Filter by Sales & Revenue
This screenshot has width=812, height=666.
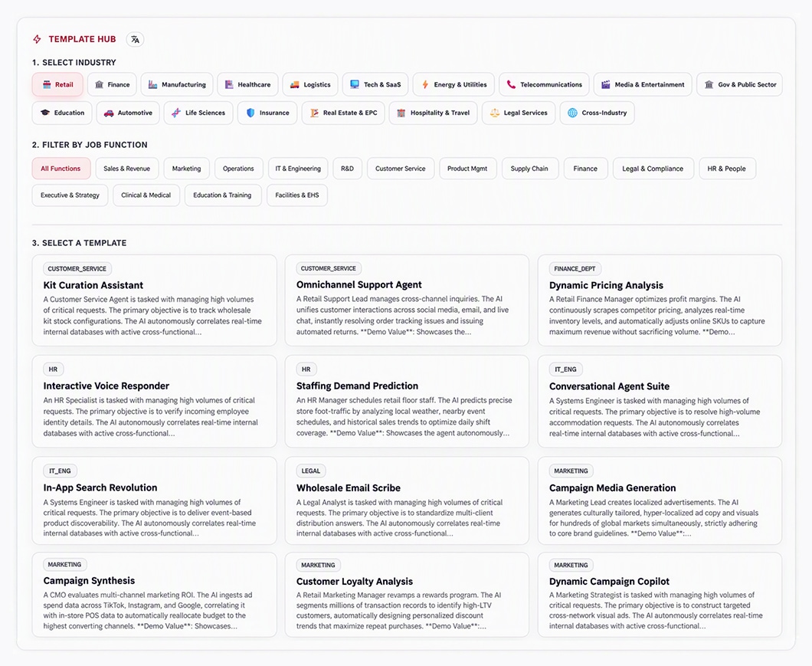[x=127, y=169]
